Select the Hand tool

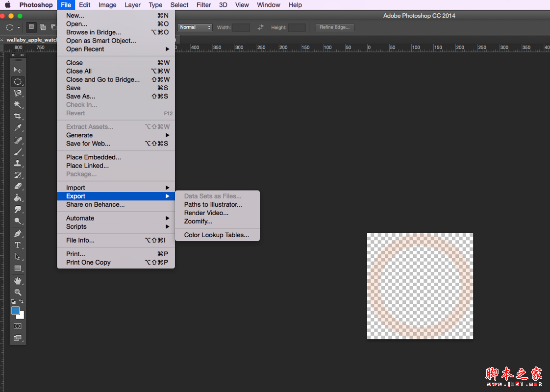[x=18, y=281]
